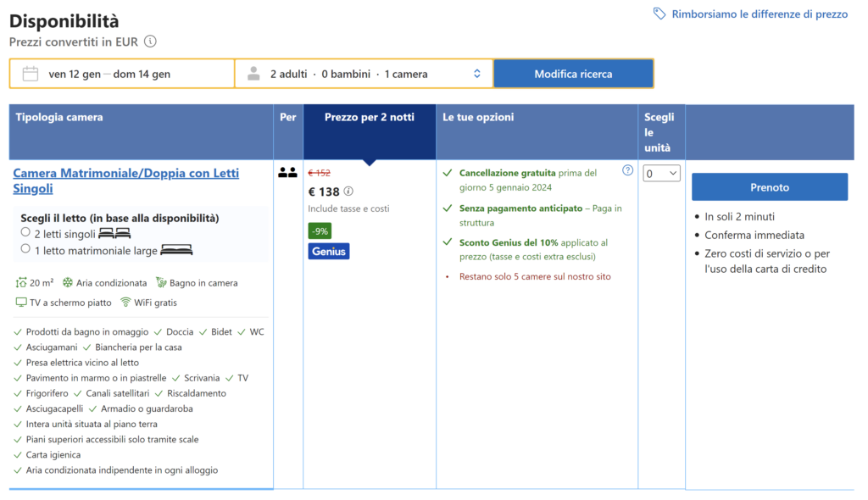The image size is (868, 500).
Task: Click the blue Genius badge
Action: tap(329, 252)
